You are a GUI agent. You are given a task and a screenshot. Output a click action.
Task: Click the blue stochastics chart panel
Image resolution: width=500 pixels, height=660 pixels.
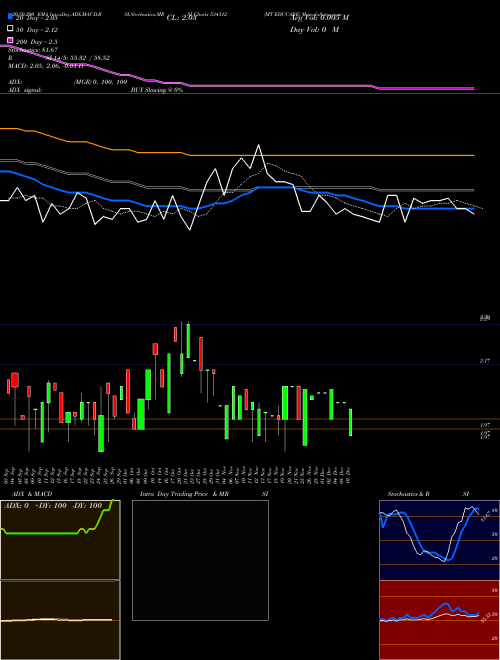point(439,540)
